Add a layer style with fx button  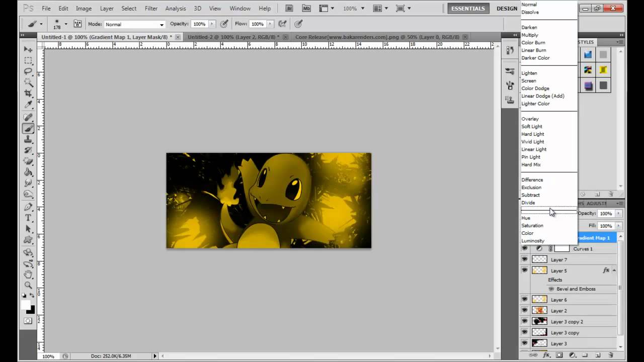coord(547,355)
